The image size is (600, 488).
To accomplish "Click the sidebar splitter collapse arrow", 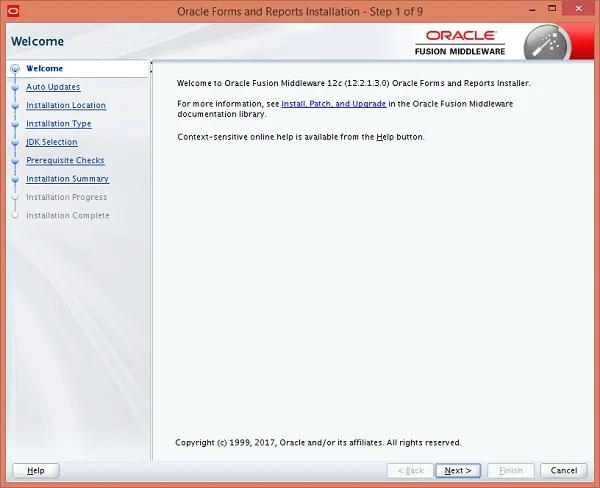I will [x=151, y=67].
